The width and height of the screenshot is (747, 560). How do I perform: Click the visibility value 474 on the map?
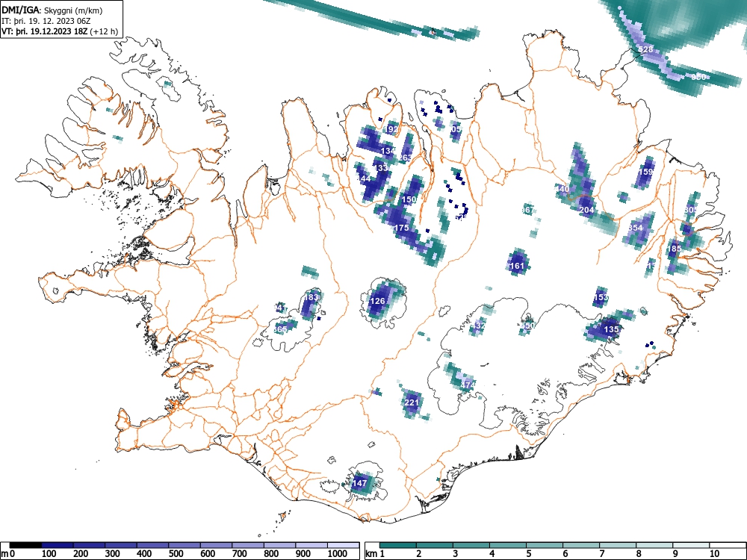point(468,385)
